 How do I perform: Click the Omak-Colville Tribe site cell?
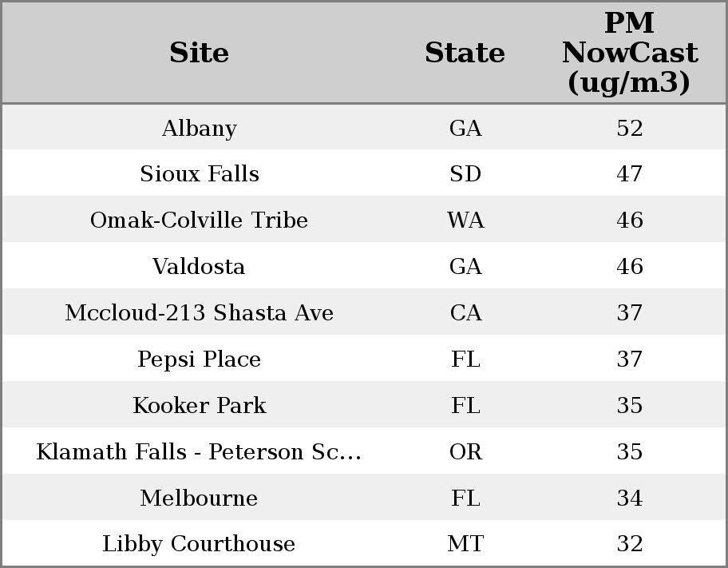(x=199, y=220)
